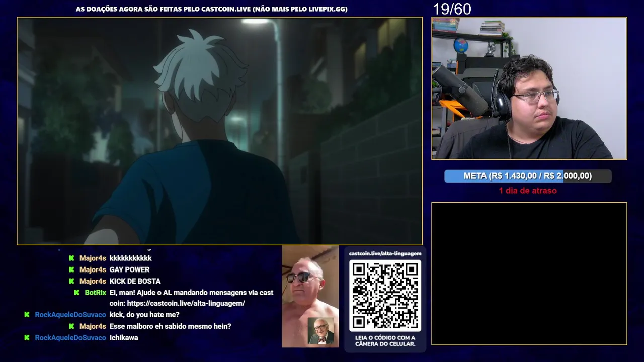Click RockAqueleDoSuvaco username on 'kick, do you' line

[70, 315]
